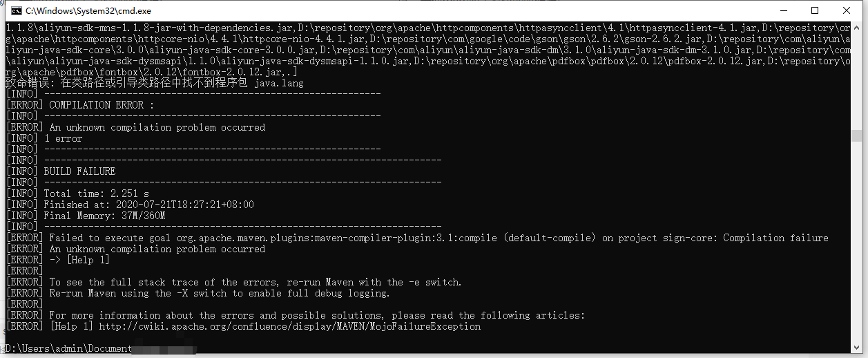Click the vertical scrollbar thumb

pos(856,135)
